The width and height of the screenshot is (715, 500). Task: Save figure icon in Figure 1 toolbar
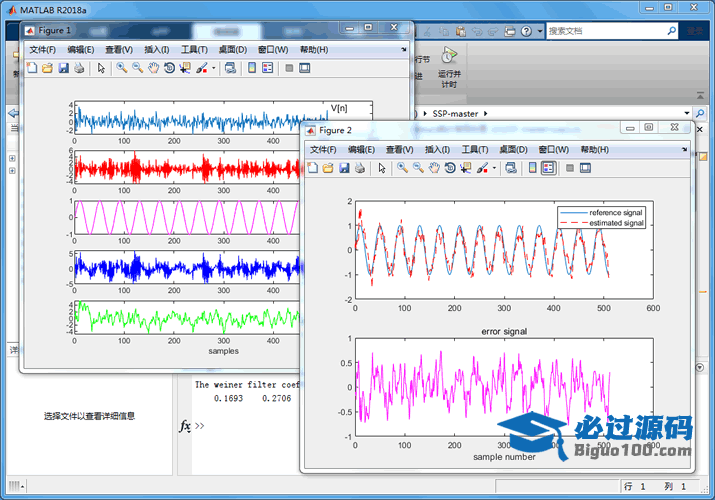[x=63, y=68]
